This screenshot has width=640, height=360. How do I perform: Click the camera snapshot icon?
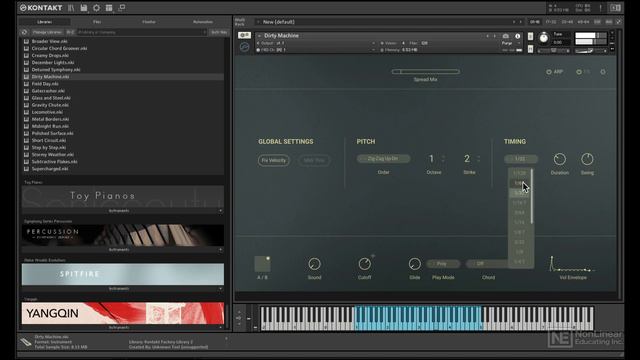point(506,36)
